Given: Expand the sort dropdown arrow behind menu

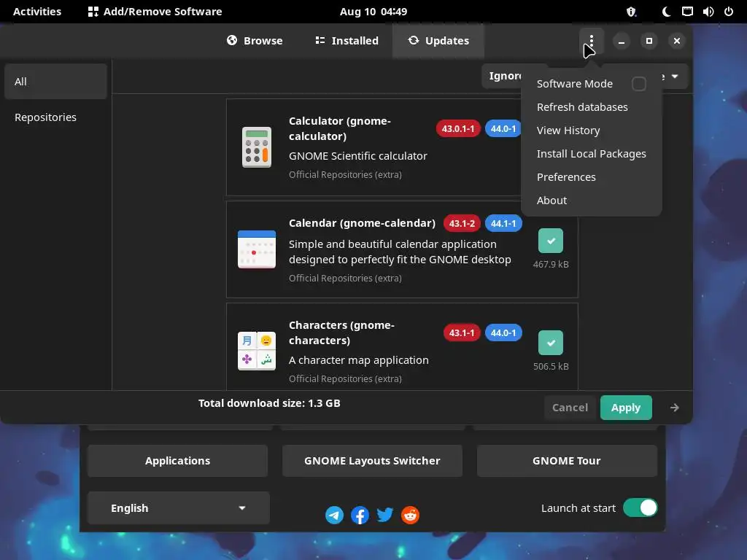Looking at the screenshot, I should 675,76.
